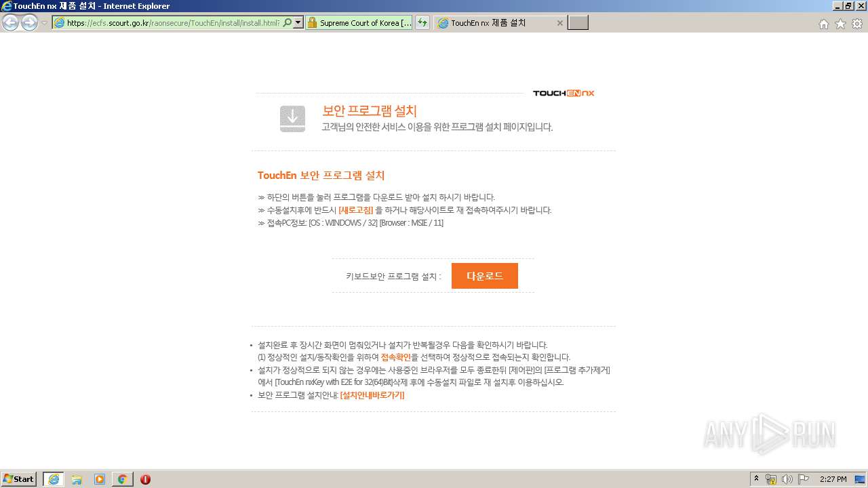Image resolution: width=868 pixels, height=488 pixels.
Task: Click Internet Explorer taskbar icon
Action: (x=54, y=479)
